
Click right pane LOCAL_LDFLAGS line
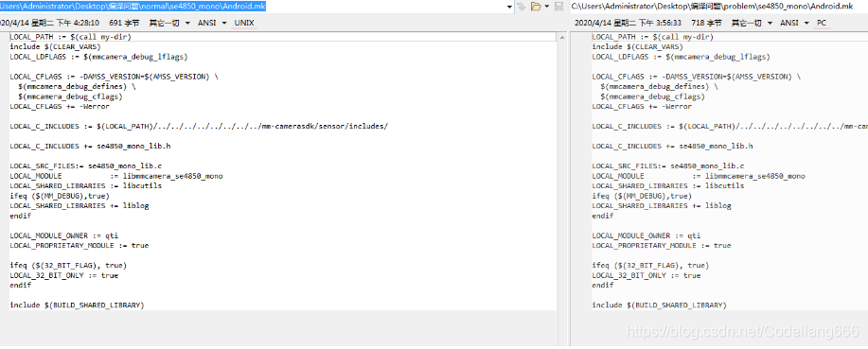click(x=681, y=57)
